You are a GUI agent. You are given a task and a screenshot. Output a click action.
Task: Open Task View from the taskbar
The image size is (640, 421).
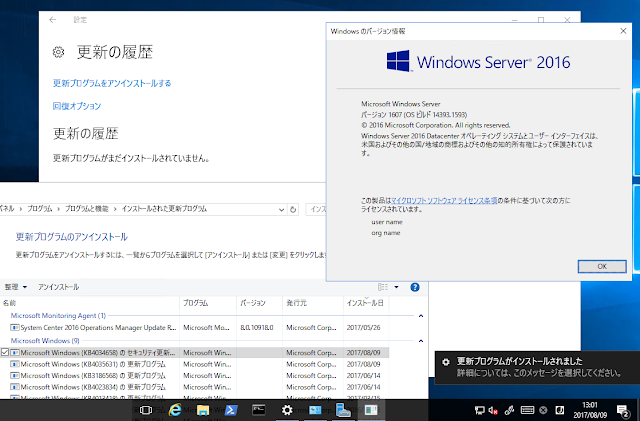point(146,410)
